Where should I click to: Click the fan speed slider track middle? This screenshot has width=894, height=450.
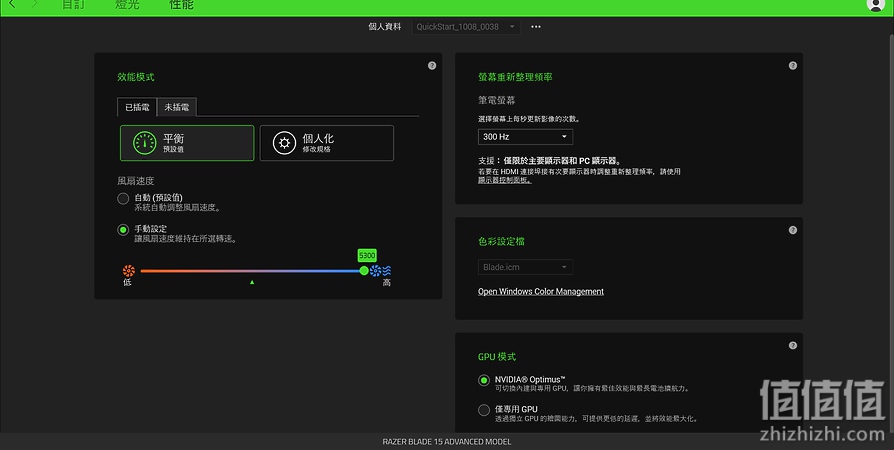(252, 271)
